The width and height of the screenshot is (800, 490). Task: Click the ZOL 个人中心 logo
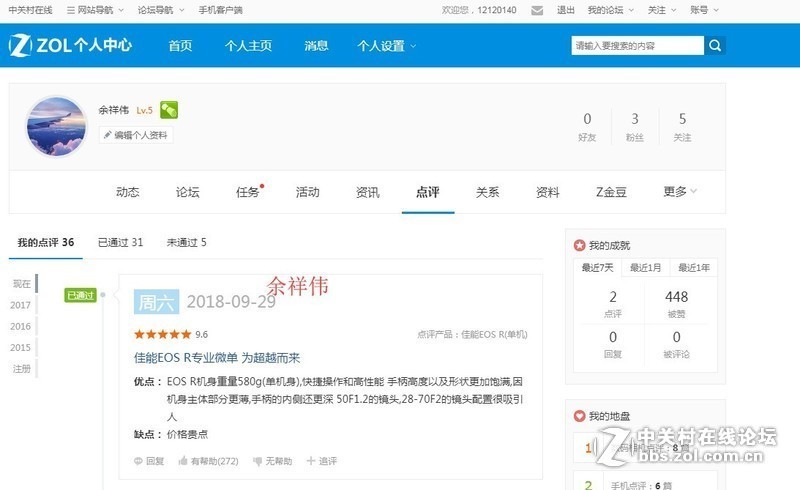coord(70,46)
